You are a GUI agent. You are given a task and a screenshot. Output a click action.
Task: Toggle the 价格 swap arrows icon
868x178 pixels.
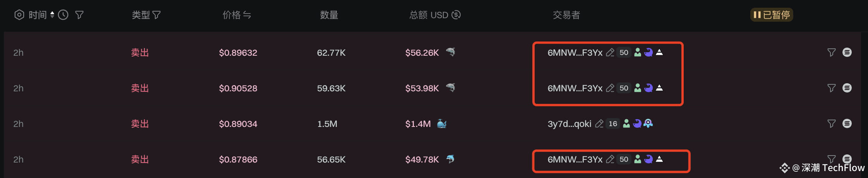(x=247, y=15)
